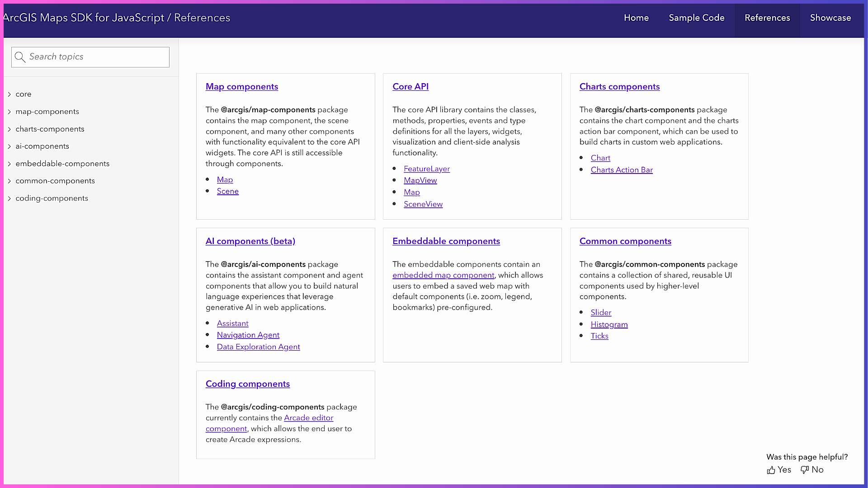This screenshot has width=868, height=488.
Task: Open the Map components heading link
Action: click(x=242, y=87)
